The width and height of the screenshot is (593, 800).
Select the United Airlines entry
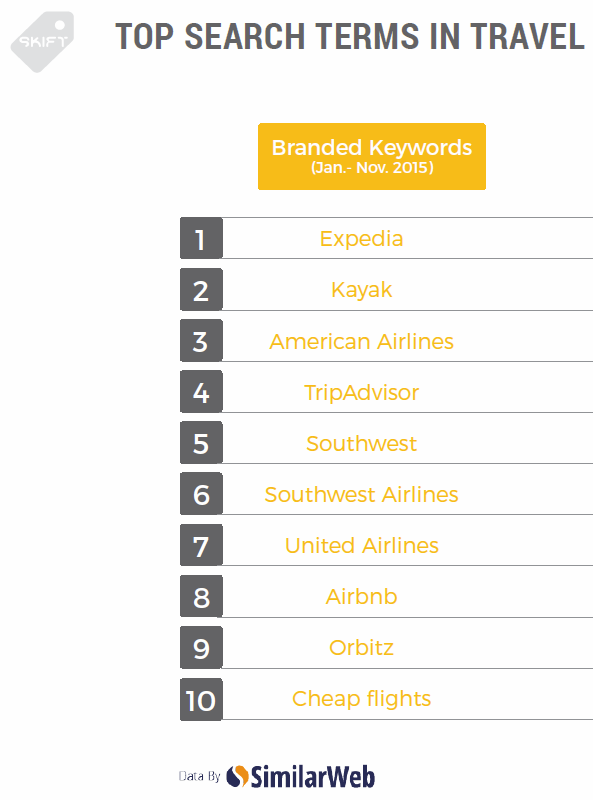pyautogui.click(x=361, y=545)
